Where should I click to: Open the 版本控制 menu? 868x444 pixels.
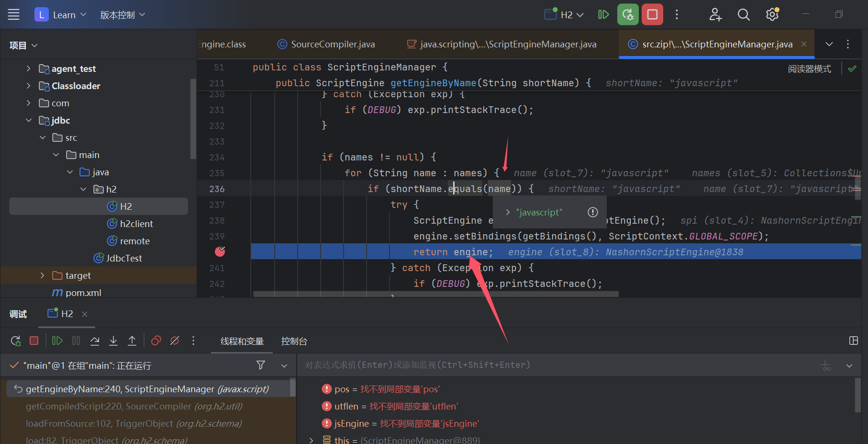point(122,15)
